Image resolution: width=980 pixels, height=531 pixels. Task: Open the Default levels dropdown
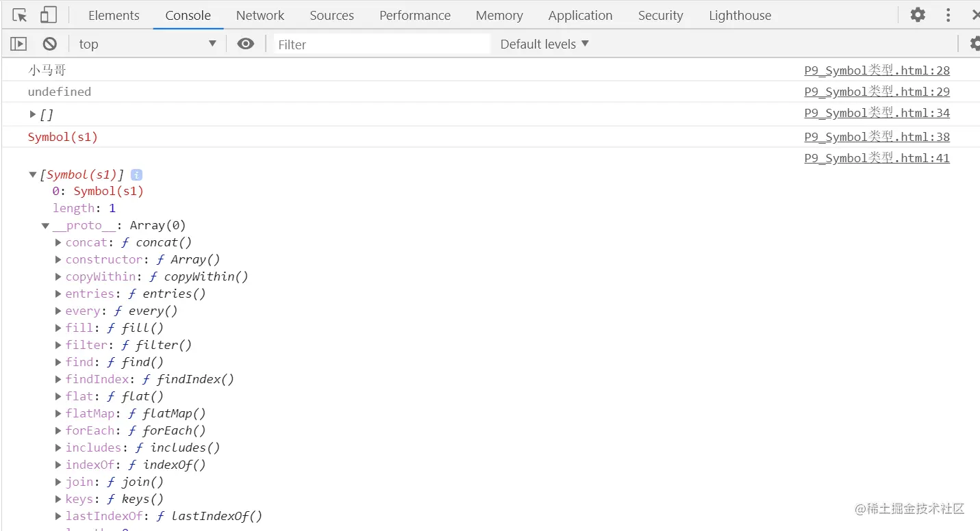pyautogui.click(x=544, y=44)
